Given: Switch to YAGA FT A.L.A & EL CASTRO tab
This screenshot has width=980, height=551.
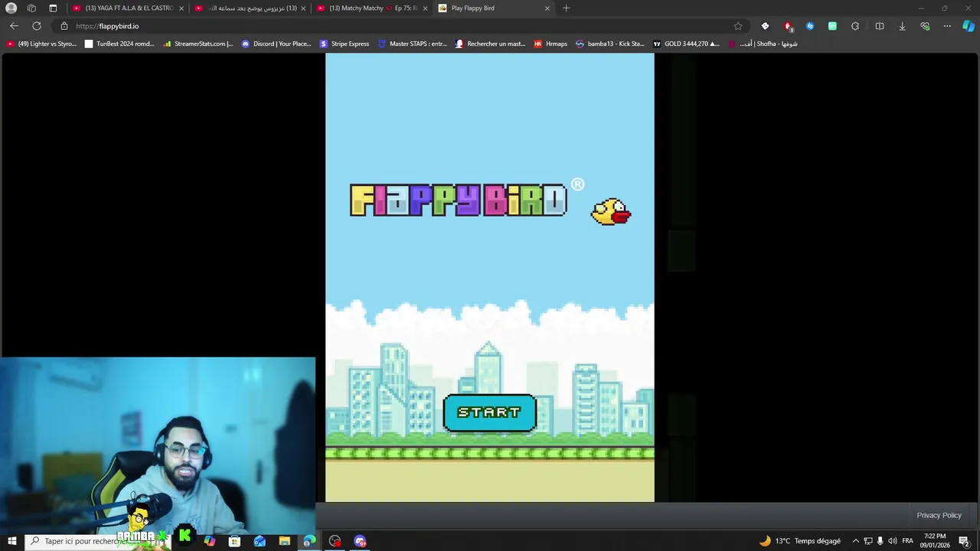Looking at the screenshot, I should [x=126, y=8].
